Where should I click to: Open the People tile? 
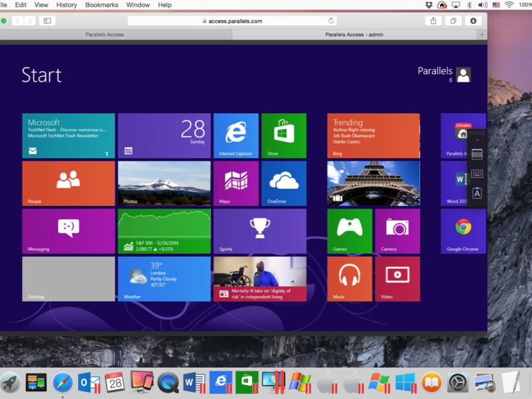pos(68,184)
